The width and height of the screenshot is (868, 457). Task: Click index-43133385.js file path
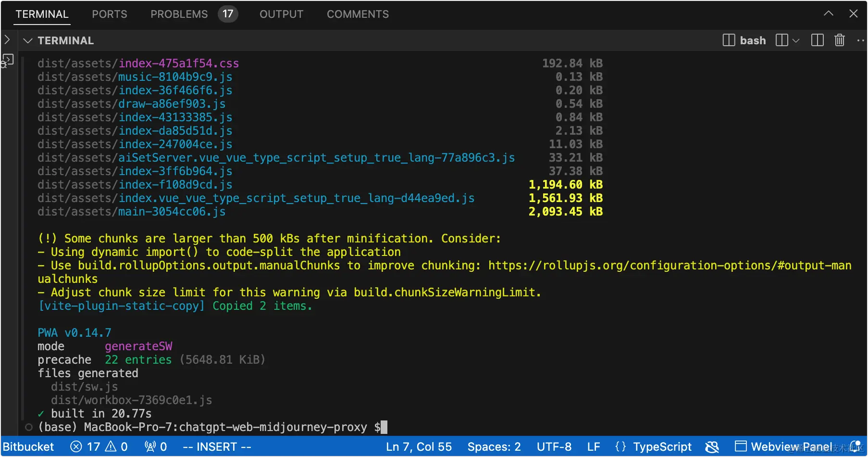tap(135, 117)
